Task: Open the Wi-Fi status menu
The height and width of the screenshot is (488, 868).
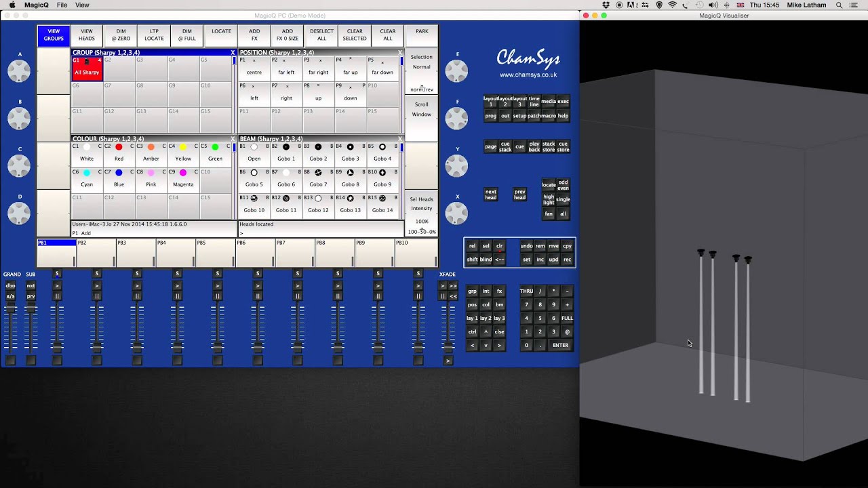Action: (673, 5)
